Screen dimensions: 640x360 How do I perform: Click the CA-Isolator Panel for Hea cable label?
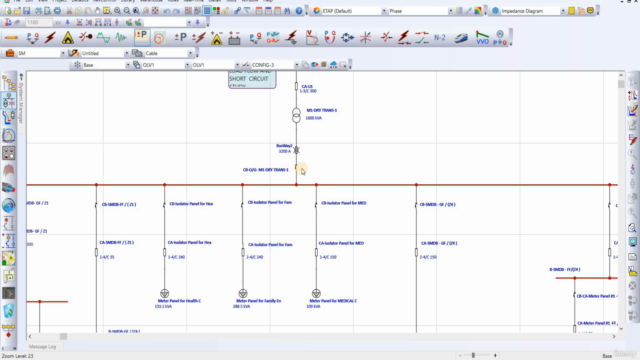[189, 242]
